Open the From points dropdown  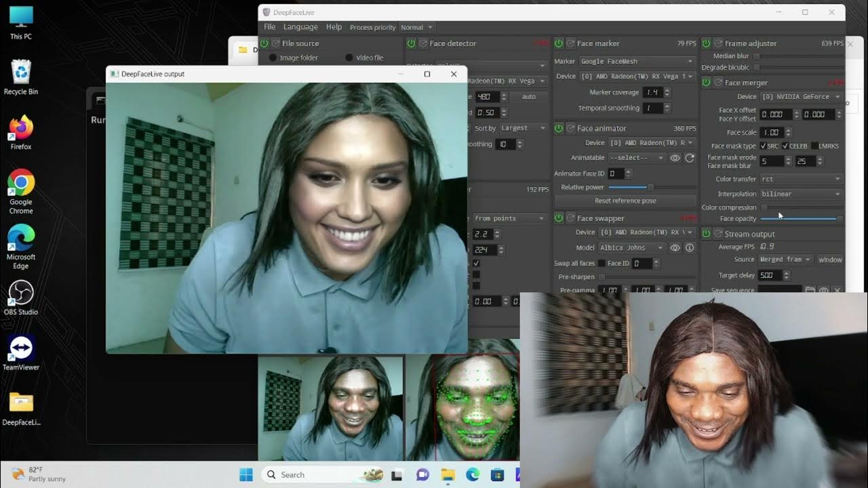click(509, 218)
